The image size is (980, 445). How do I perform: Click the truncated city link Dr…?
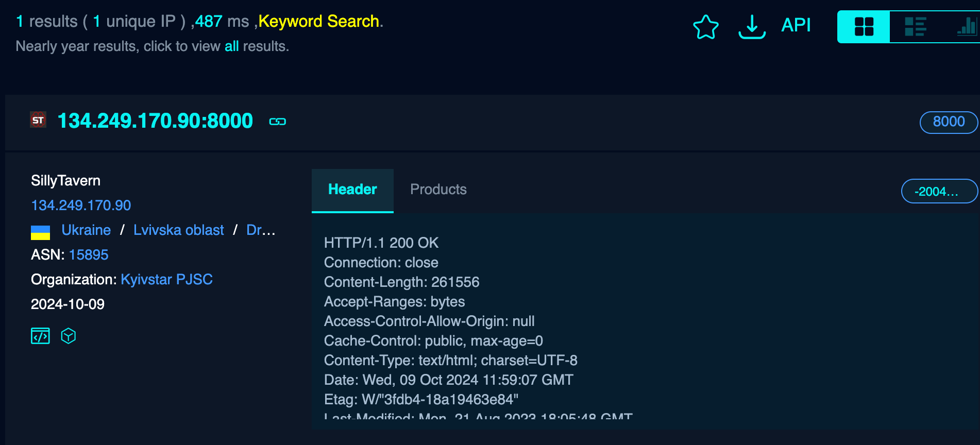pyautogui.click(x=261, y=230)
